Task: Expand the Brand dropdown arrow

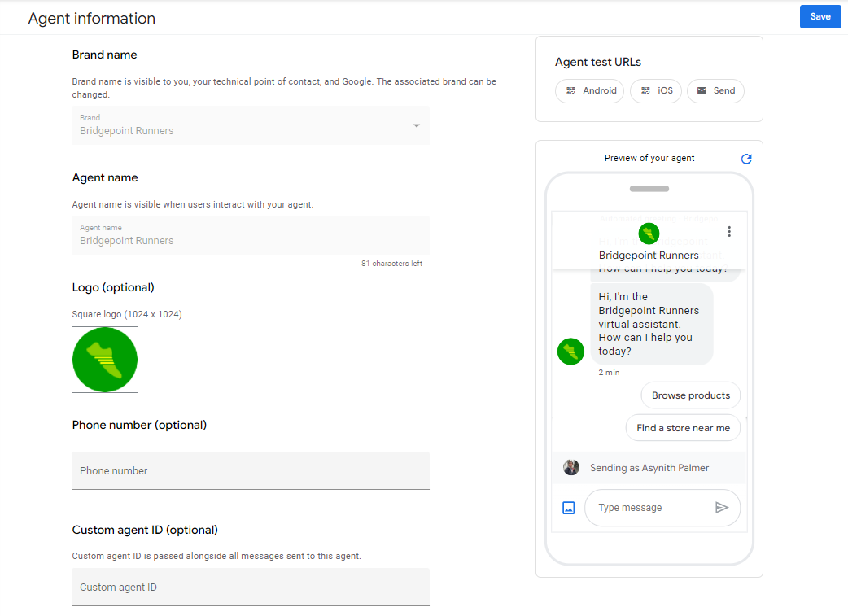Action: pos(416,126)
